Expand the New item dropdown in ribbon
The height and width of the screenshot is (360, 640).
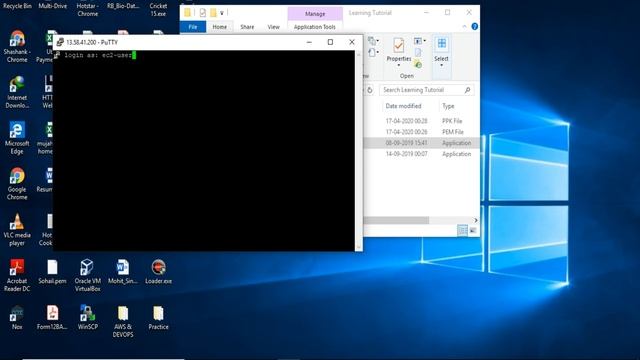pos(378,41)
